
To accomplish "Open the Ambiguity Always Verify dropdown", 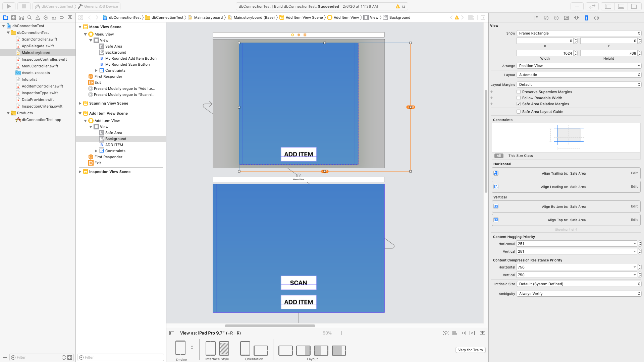I will coord(579,294).
